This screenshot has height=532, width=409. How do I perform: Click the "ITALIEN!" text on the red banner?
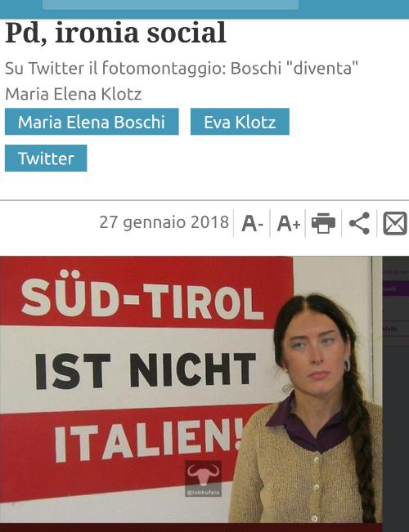click(149, 439)
